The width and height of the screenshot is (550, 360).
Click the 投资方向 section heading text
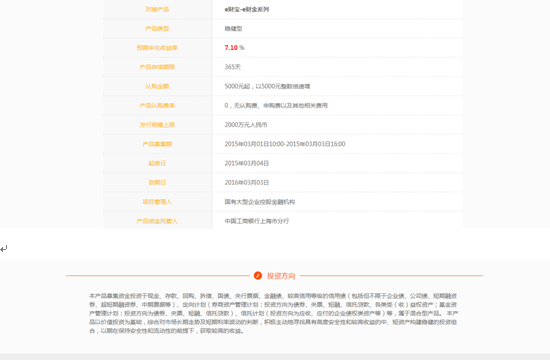[281, 276]
